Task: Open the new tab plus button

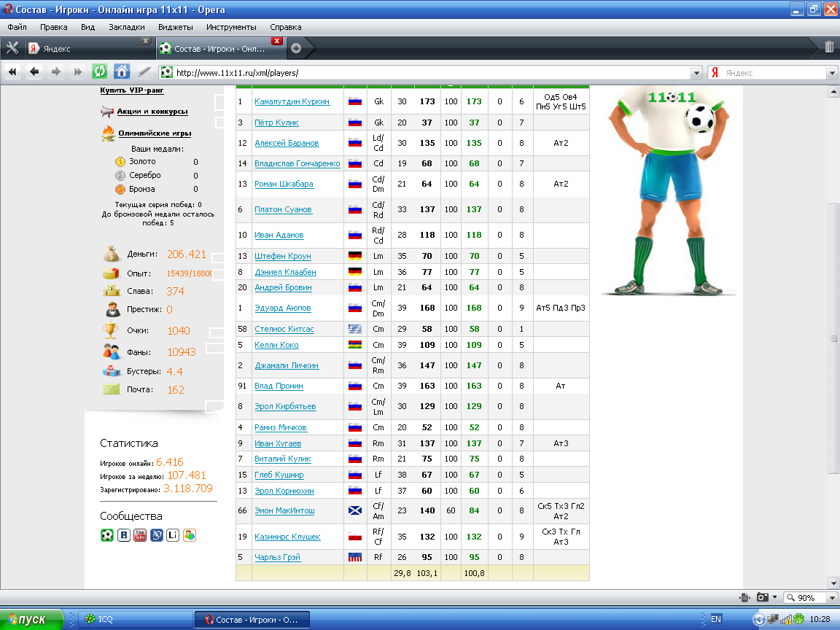Action: coord(296,49)
